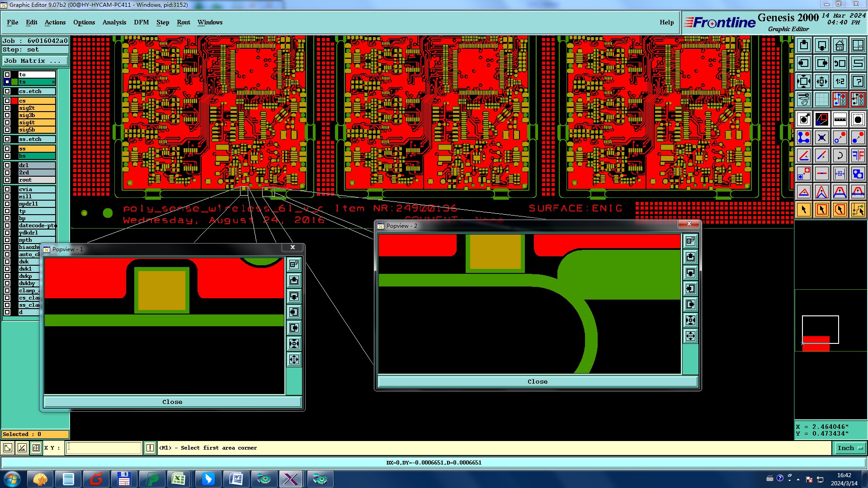Toggle visibility checkbox for sig2t layer
Image resolution: width=868 pixels, height=488 pixels.
click(x=7, y=108)
